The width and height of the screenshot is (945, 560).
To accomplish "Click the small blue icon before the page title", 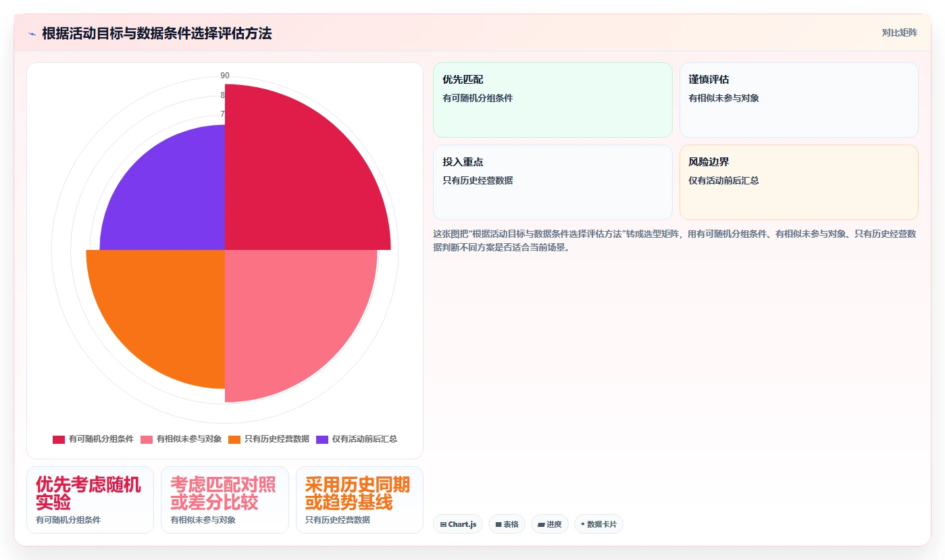I will [x=32, y=34].
